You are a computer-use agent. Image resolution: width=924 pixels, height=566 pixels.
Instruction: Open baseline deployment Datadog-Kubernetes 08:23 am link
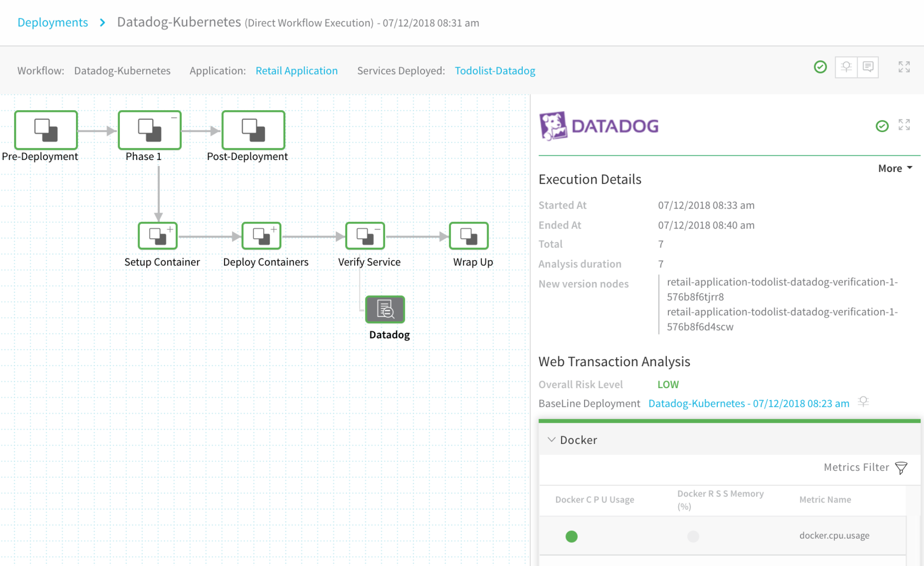749,403
